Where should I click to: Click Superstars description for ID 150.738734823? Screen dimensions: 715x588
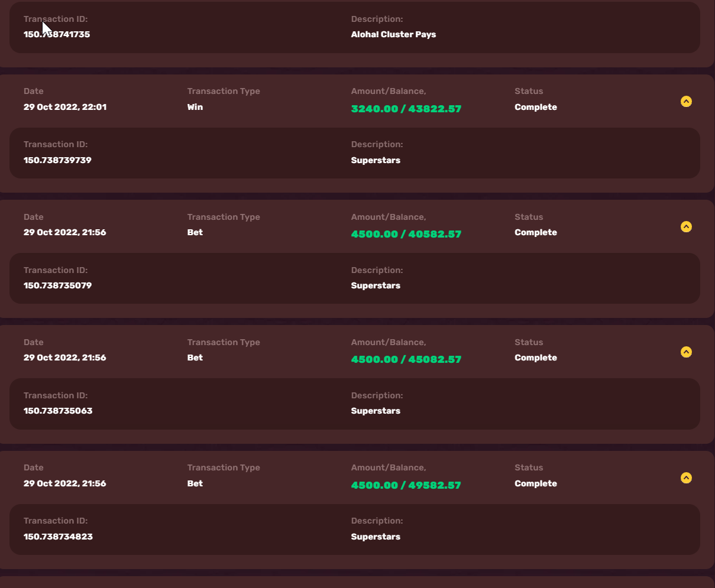[376, 537]
